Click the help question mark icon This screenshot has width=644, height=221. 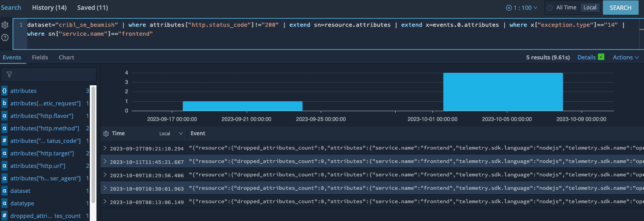5,38
